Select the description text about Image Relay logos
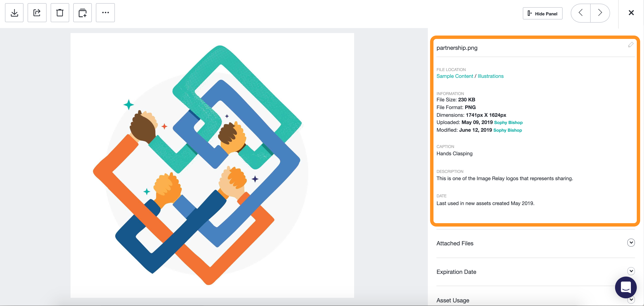 pyautogui.click(x=504, y=178)
